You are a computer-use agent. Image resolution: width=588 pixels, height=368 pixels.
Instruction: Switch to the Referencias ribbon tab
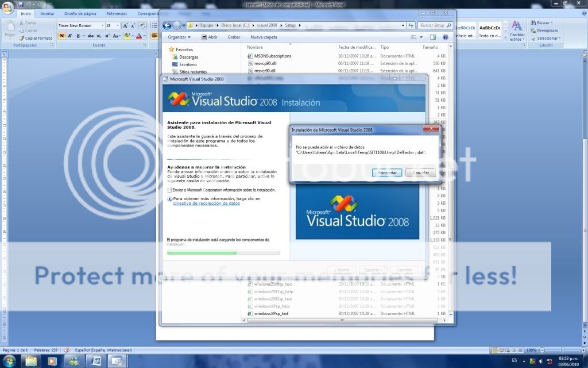click(x=117, y=14)
